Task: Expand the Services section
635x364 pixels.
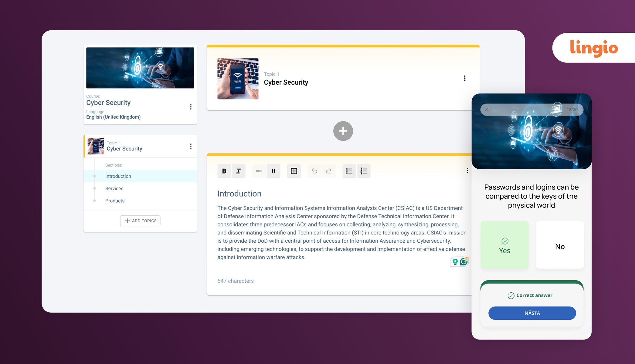Action: pos(114,188)
